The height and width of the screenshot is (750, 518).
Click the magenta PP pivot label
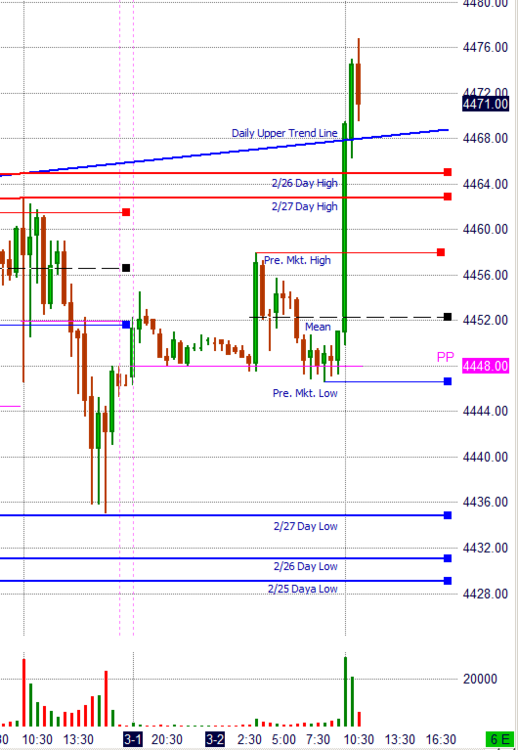tap(445, 357)
